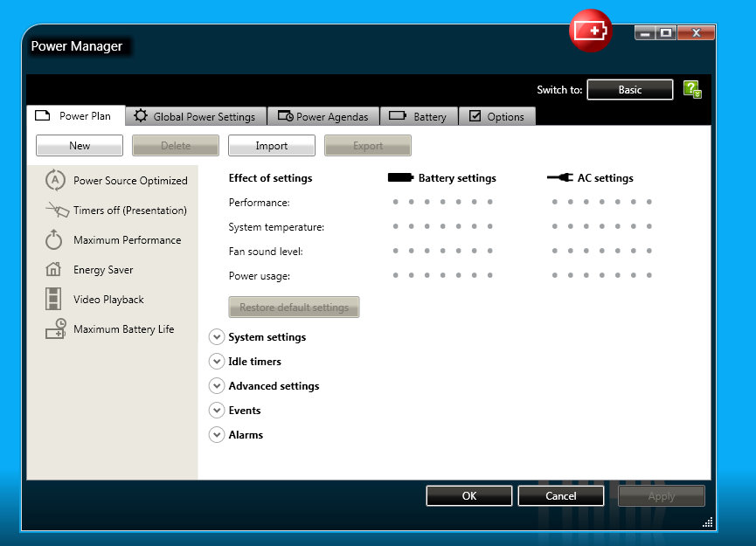Click the black battery icon beside Battery settings

click(400, 178)
